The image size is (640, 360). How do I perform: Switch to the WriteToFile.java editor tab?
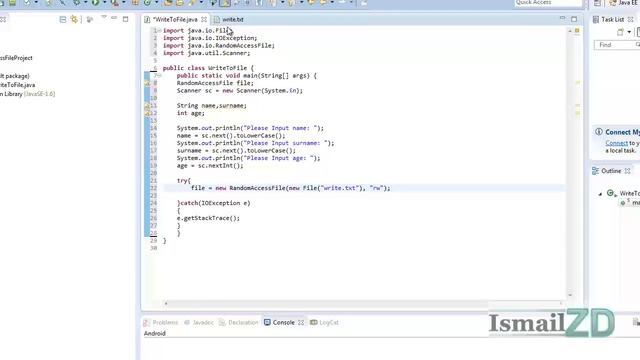(x=176, y=20)
